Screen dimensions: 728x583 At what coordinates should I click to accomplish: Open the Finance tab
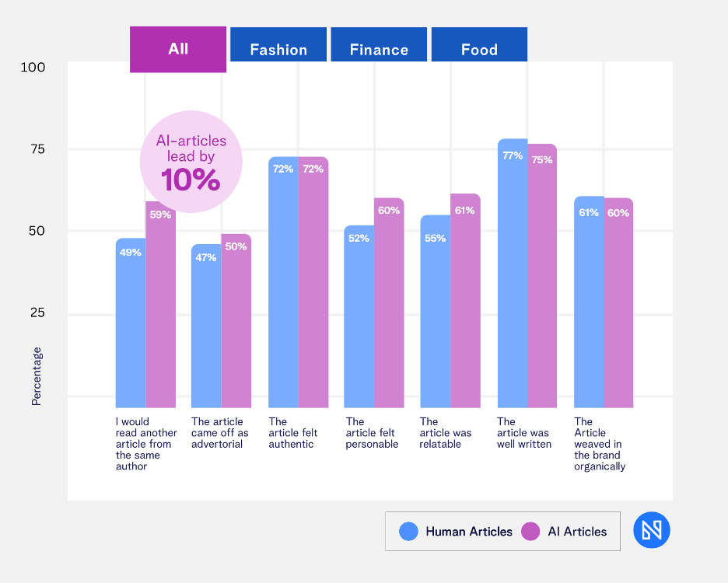point(379,50)
